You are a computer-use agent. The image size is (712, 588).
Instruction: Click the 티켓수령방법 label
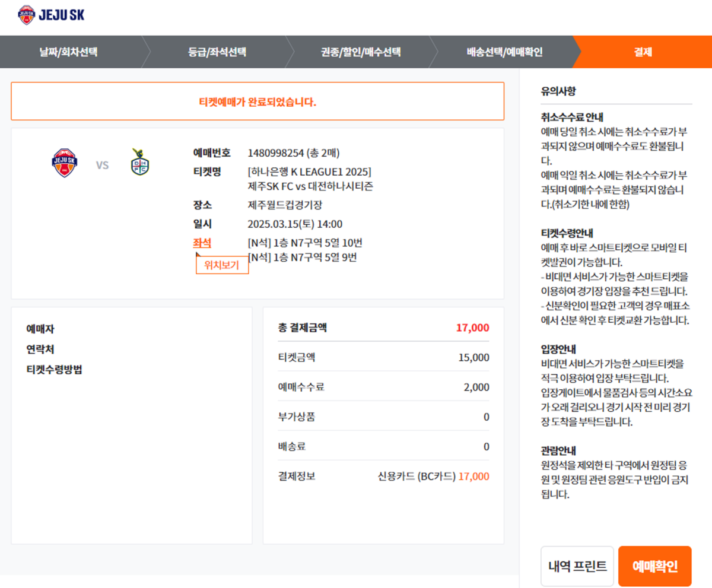tap(54, 370)
